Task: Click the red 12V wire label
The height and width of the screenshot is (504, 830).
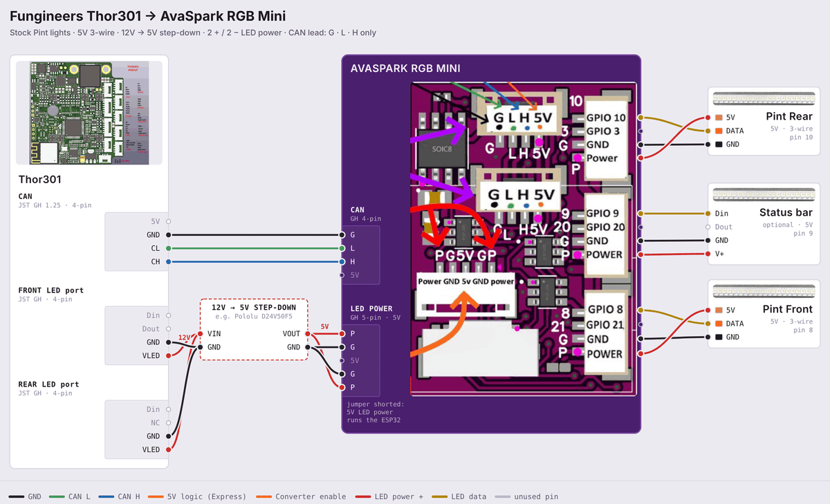Action: tap(185, 337)
